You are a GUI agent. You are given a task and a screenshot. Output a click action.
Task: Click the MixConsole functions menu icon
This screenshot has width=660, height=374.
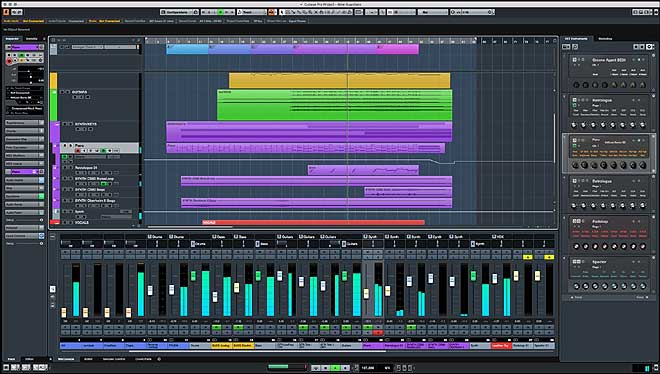click(x=53, y=237)
